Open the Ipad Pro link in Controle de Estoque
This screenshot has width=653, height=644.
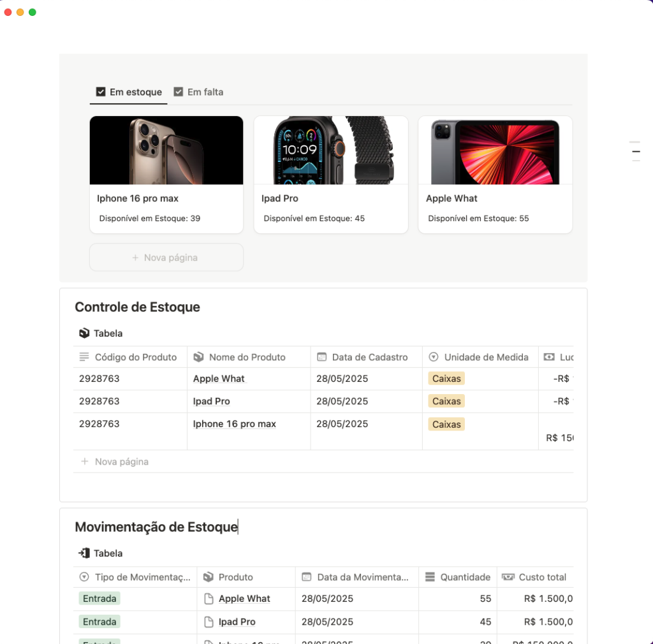coord(212,401)
